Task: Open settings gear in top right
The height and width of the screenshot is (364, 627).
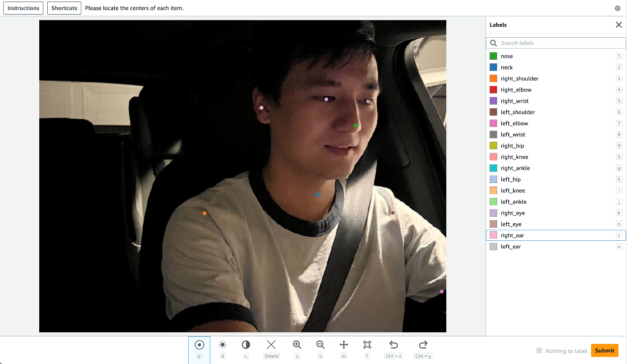Action: point(618,8)
